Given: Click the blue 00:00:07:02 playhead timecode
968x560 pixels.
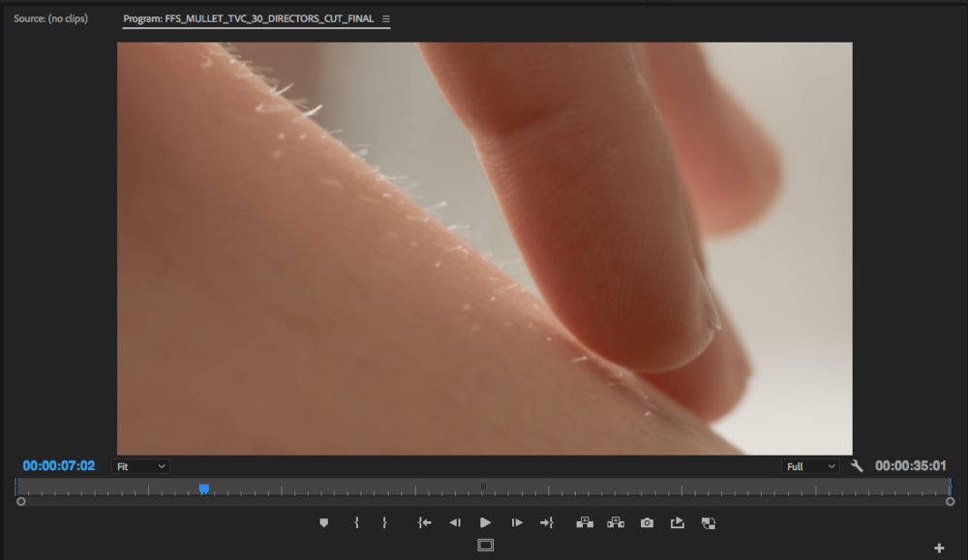Looking at the screenshot, I should coord(59,466).
